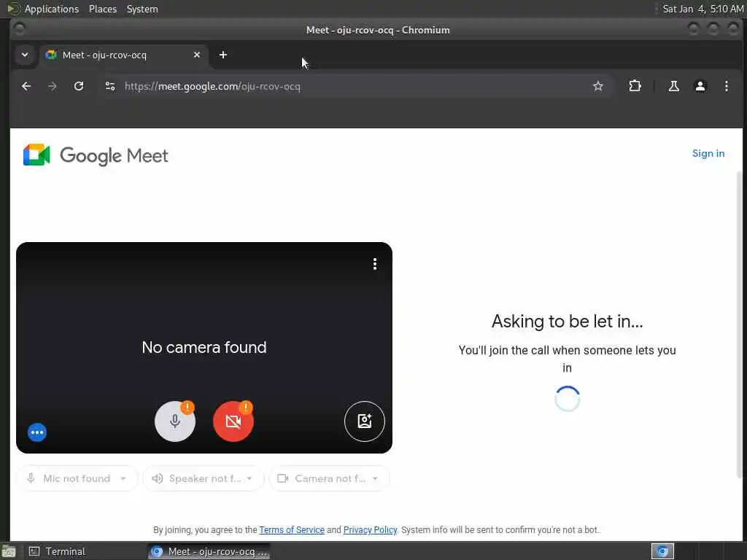747x560 pixels.
Task: Open the Terms of Service link
Action: pos(292,529)
